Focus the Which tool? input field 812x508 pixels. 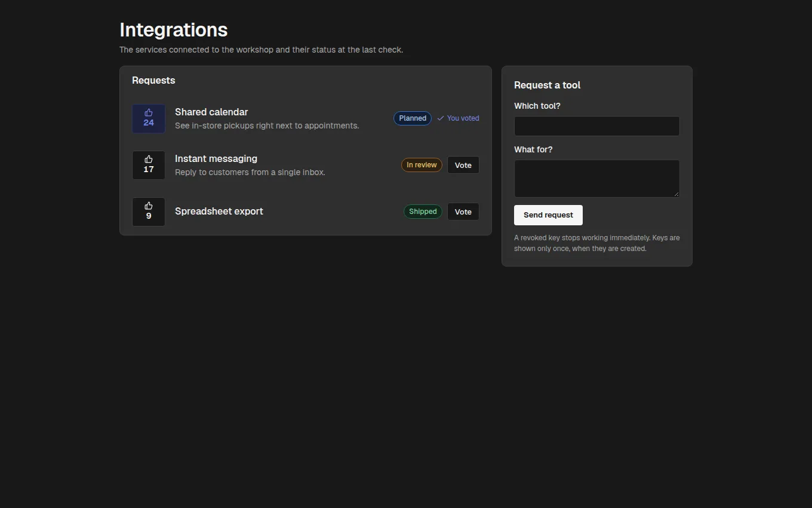coord(597,126)
